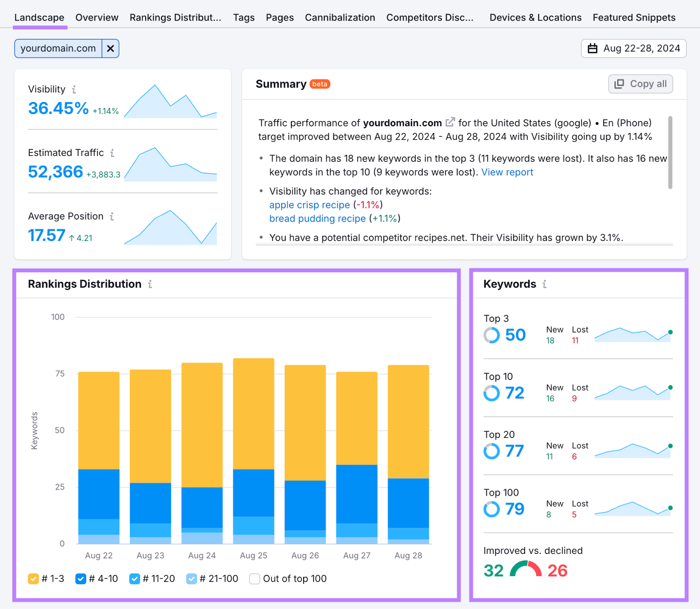The width and height of the screenshot is (700, 609).
Task: Switch to the Overview tab
Action: (97, 18)
